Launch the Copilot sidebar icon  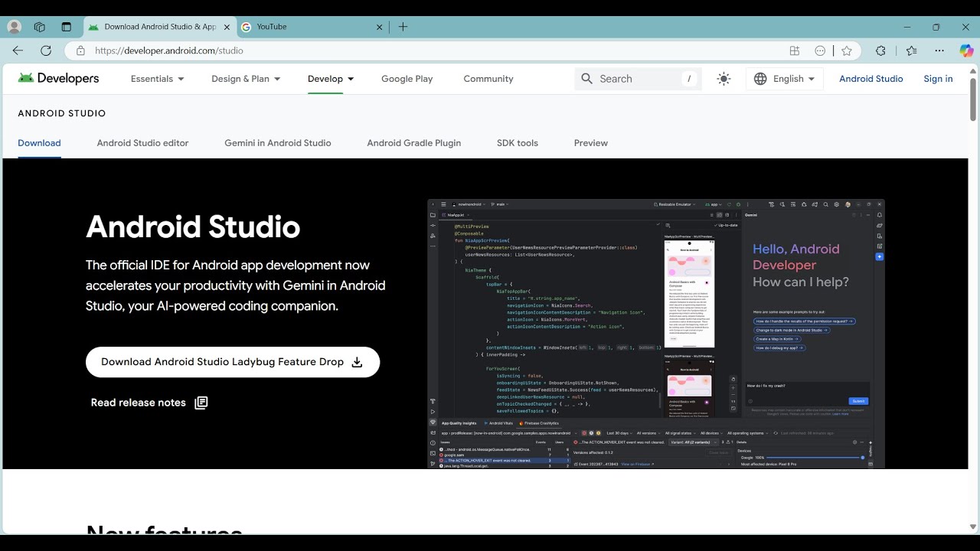pos(966,51)
